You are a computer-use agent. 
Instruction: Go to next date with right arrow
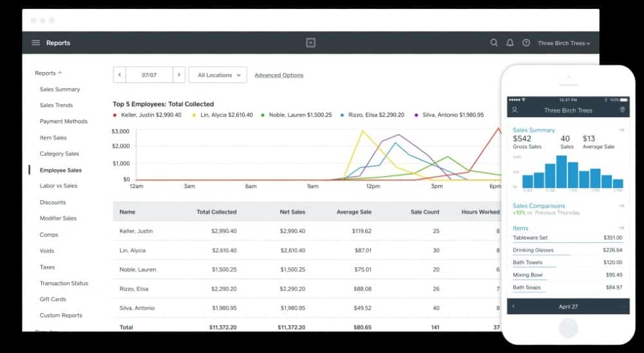click(178, 75)
